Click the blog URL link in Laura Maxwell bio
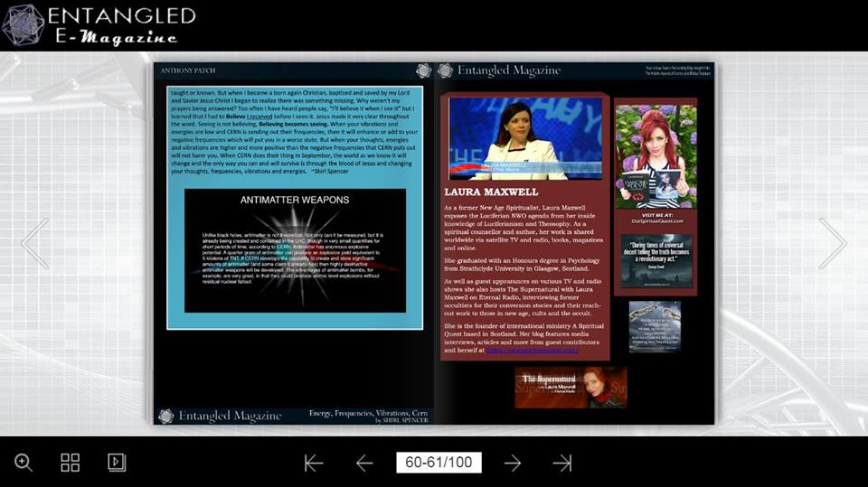Image resolution: width=868 pixels, height=487 pixels. 532,351
